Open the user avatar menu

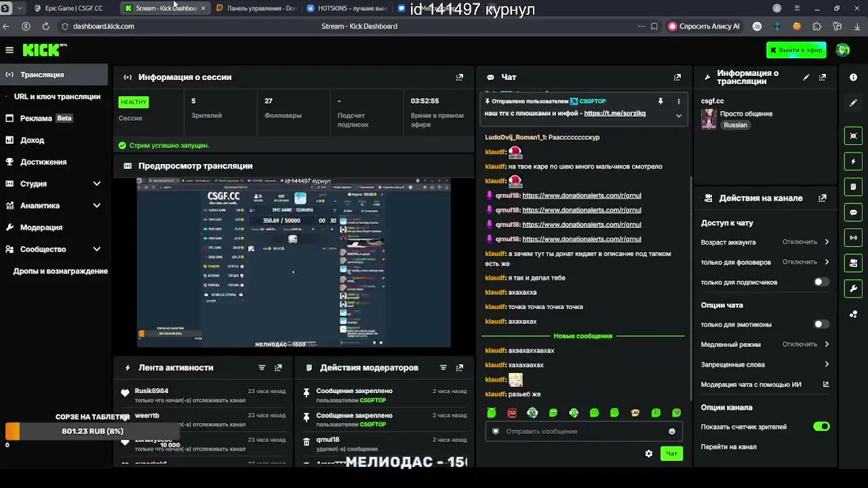point(843,50)
